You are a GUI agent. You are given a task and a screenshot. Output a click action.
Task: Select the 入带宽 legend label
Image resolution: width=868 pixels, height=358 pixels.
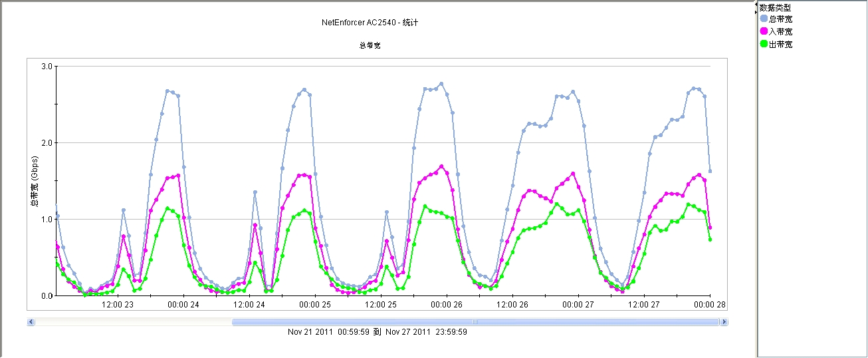tap(780, 31)
